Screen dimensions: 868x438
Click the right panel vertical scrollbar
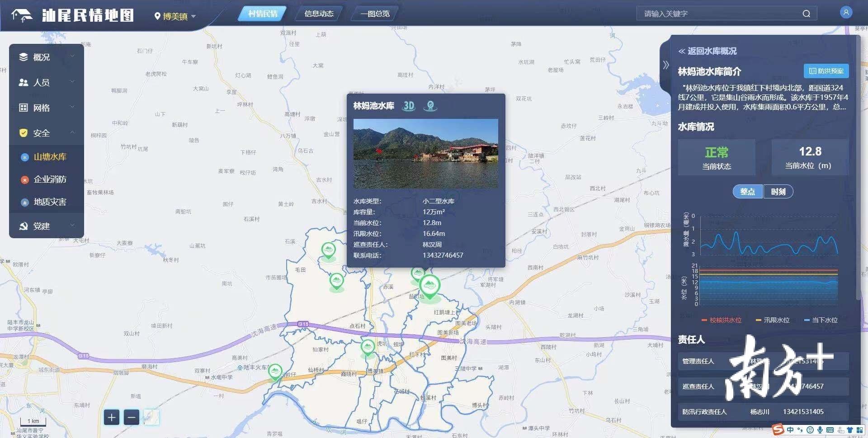point(858,167)
